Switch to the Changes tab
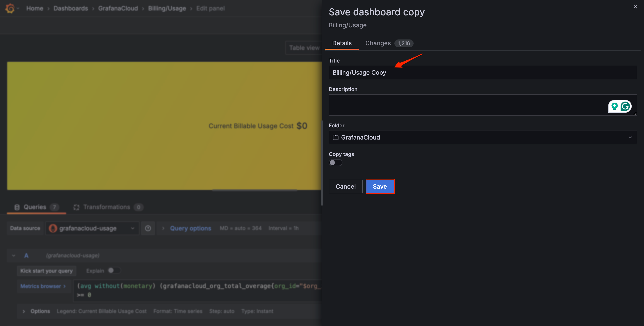 click(378, 43)
